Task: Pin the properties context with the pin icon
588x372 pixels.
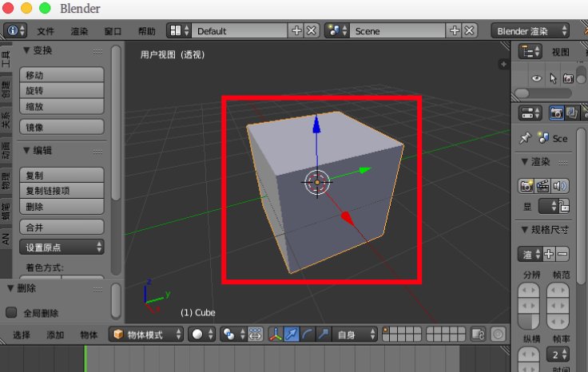Action: [525, 138]
